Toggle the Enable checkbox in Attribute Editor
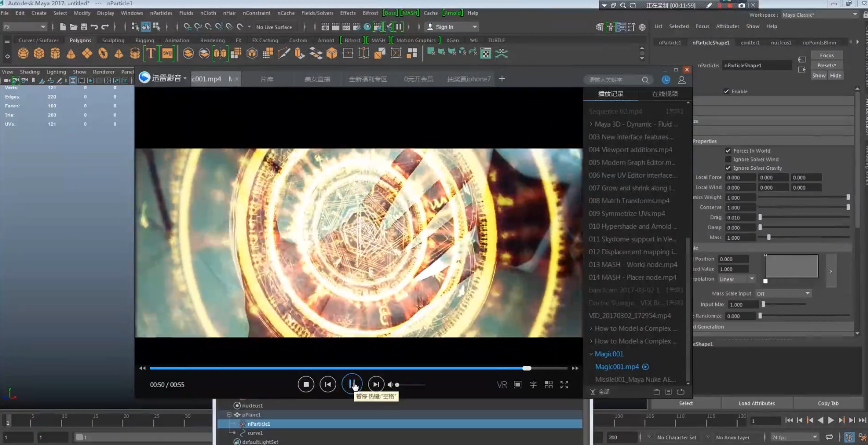The width and height of the screenshot is (868, 445). [726, 91]
